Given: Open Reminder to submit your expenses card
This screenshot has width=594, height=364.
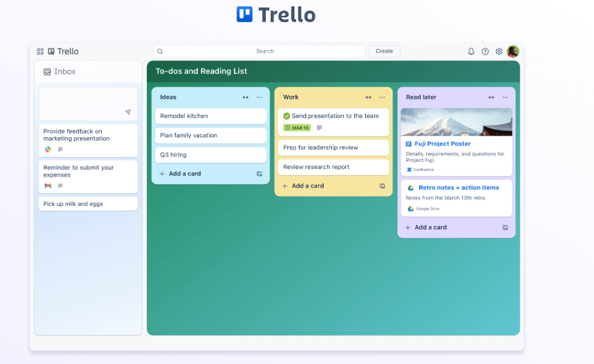Looking at the screenshot, I should (x=88, y=177).
